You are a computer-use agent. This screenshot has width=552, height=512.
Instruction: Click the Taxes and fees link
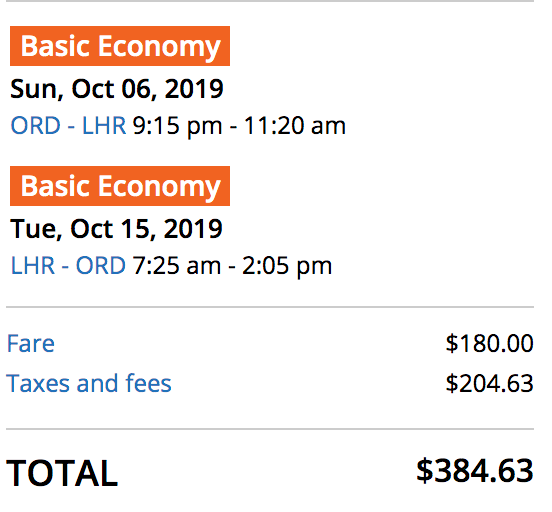pos(89,383)
